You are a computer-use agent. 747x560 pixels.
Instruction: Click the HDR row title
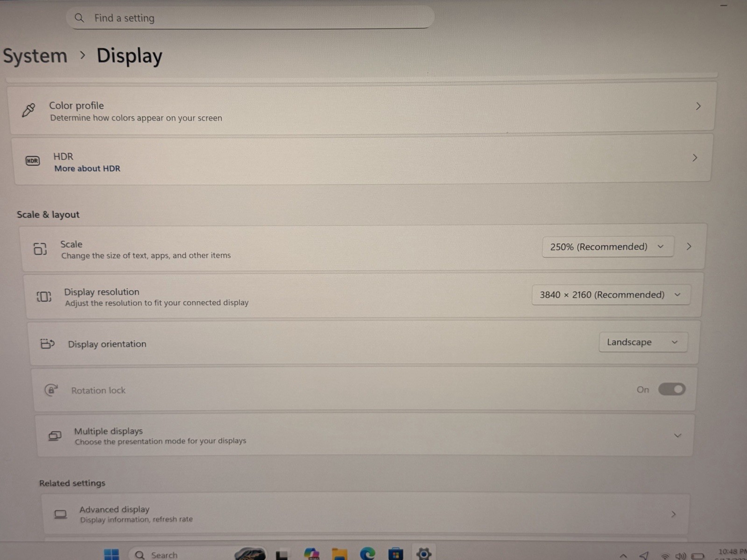pos(63,156)
